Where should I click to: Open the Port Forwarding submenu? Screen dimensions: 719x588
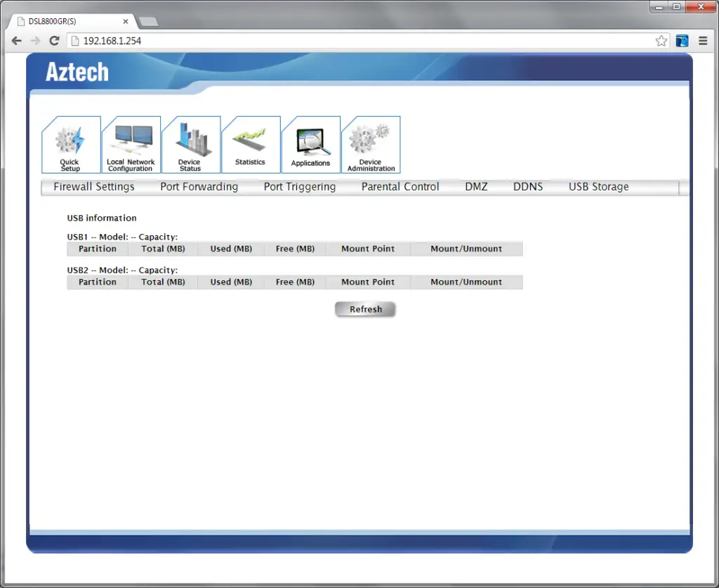[199, 187]
